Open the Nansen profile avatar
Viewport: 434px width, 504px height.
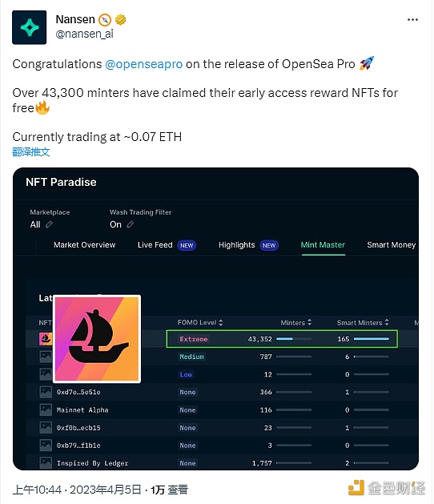[x=30, y=27]
